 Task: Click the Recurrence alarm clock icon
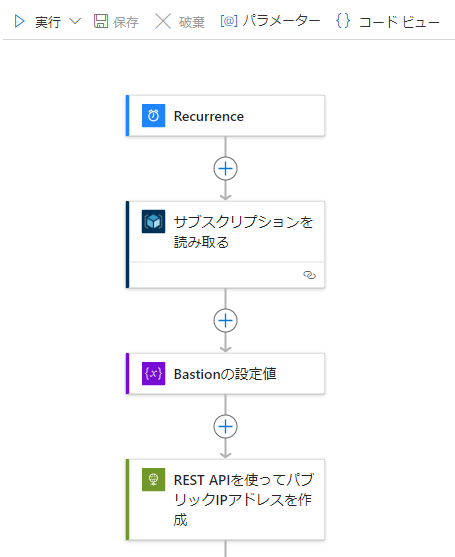[153, 115]
